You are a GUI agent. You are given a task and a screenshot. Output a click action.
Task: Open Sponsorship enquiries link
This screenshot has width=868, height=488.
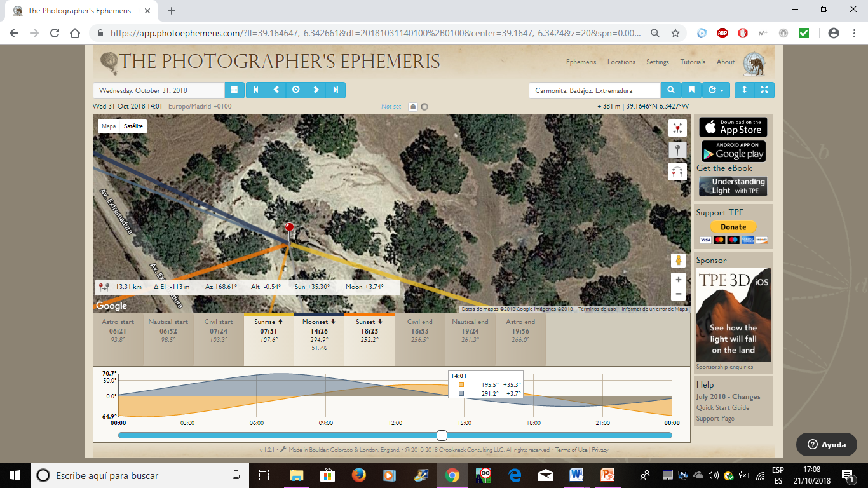tap(724, 367)
